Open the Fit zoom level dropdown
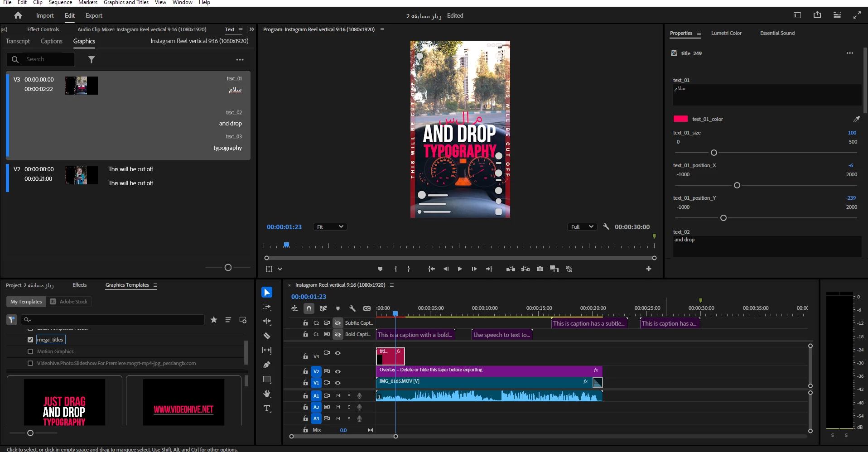 pyautogui.click(x=330, y=227)
